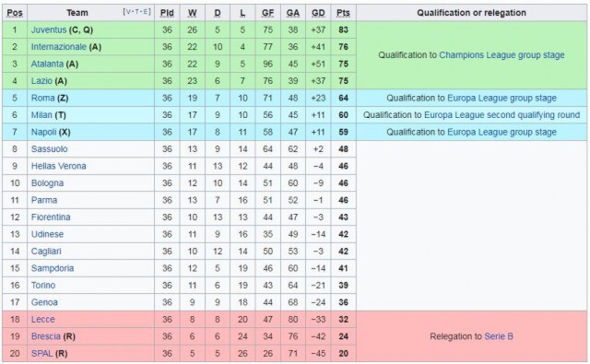Open the Sassuolo team page
This screenshot has width=590, height=364.
coord(49,149)
